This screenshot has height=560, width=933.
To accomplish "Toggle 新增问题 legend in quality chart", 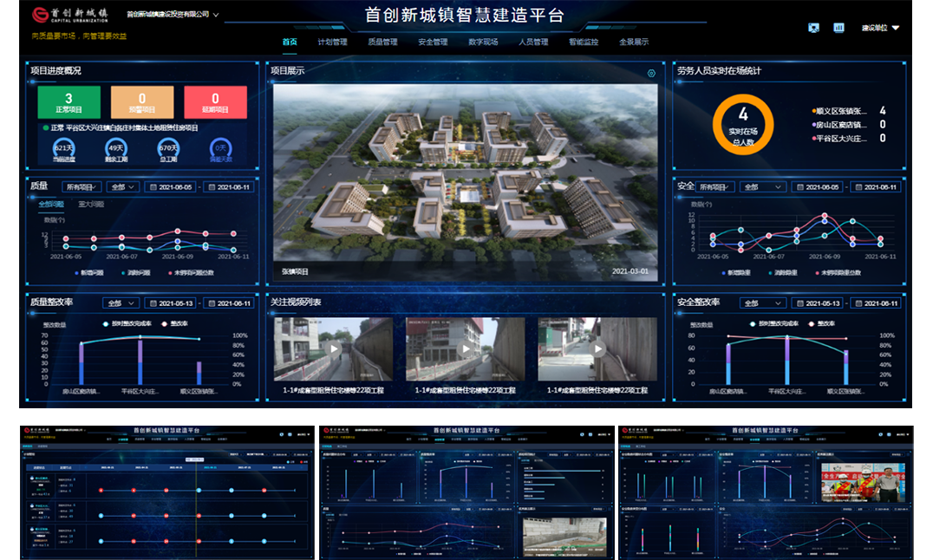I will (x=91, y=272).
